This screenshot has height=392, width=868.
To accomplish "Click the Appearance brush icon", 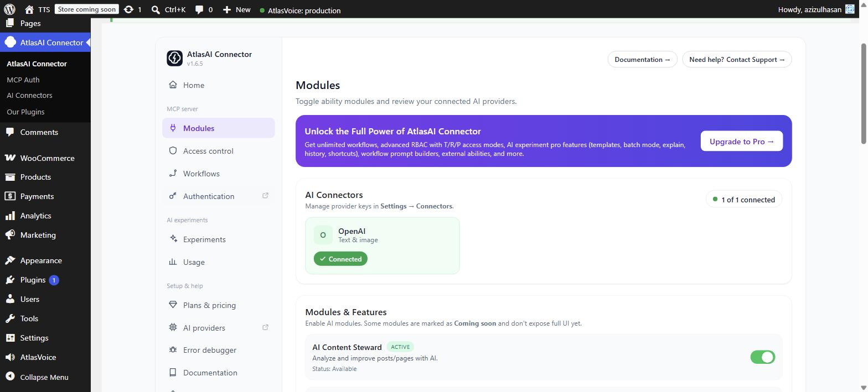I will click(10, 260).
